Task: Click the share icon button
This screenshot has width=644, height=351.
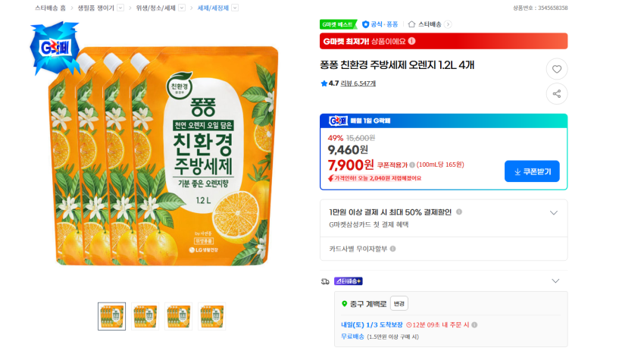Action: [x=557, y=94]
